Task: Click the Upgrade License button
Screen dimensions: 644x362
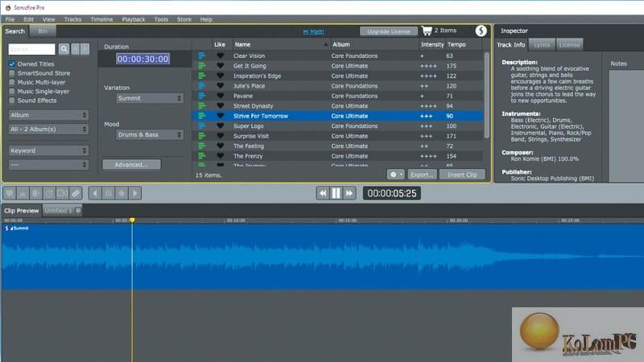Action: point(389,31)
